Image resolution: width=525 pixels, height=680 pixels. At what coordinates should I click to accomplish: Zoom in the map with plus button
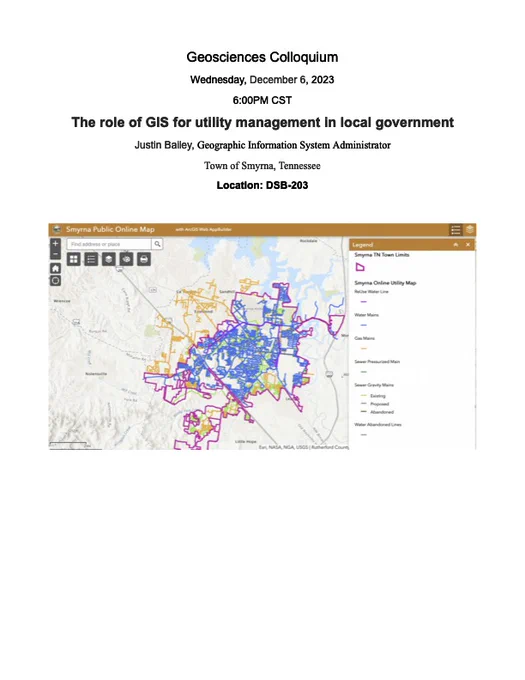click(55, 243)
